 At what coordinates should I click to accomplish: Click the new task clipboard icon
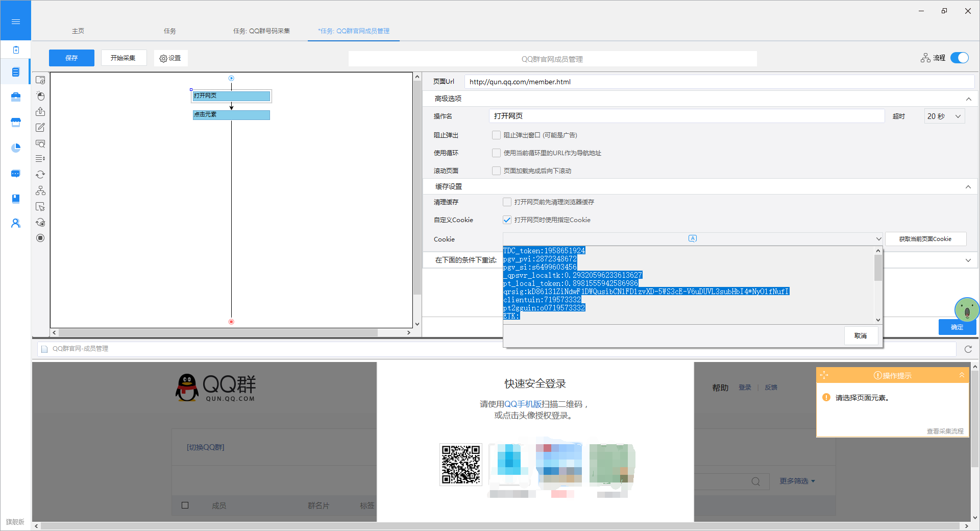coord(16,50)
